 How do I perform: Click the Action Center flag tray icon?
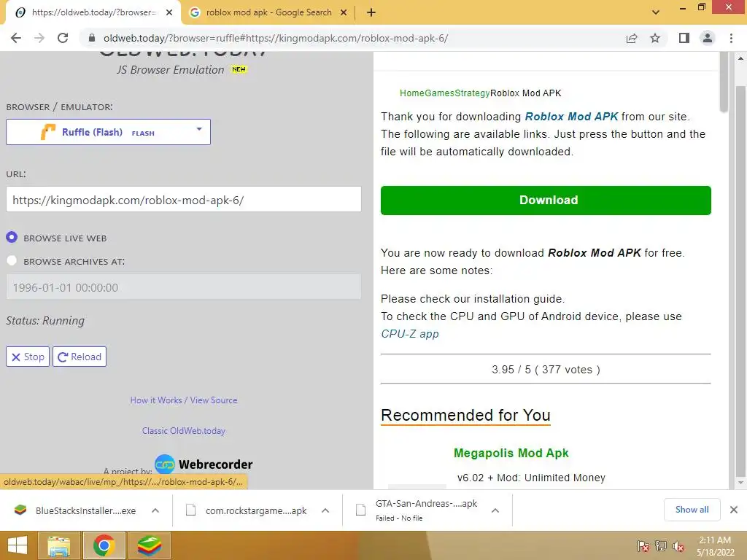click(643, 546)
